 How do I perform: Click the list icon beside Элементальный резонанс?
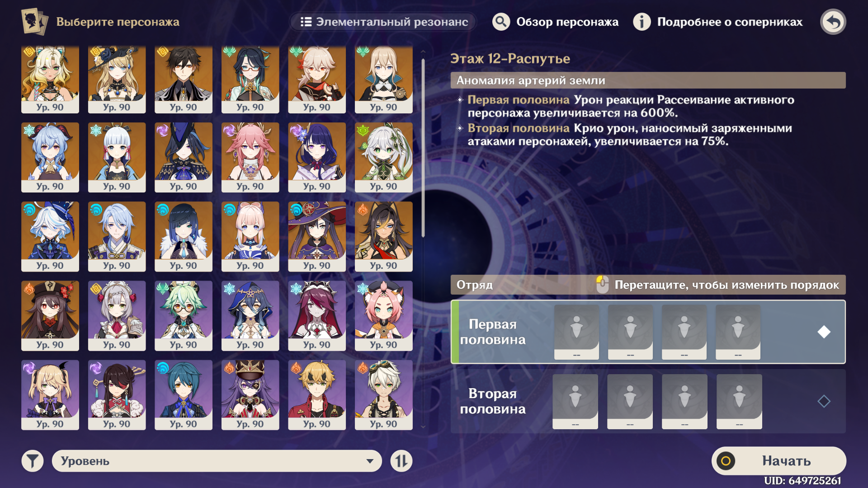[306, 22]
